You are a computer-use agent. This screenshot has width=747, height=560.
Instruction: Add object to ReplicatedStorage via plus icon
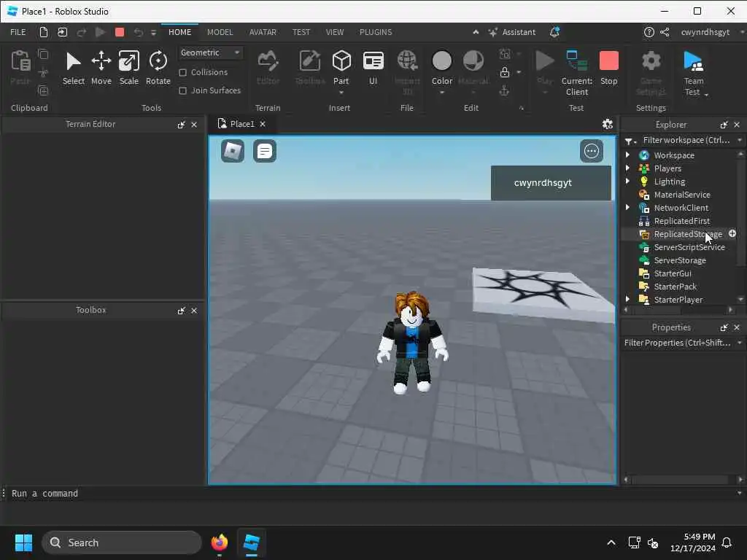(x=732, y=233)
